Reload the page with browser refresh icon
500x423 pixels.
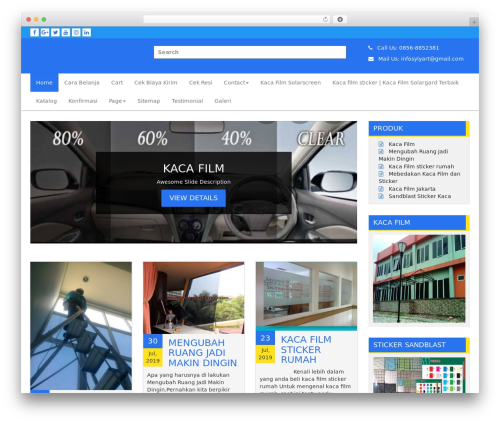point(325,20)
